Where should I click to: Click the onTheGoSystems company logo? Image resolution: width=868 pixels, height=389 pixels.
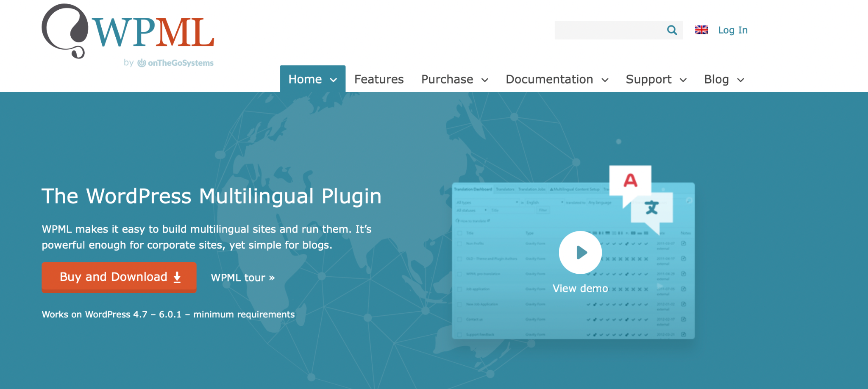(176, 63)
